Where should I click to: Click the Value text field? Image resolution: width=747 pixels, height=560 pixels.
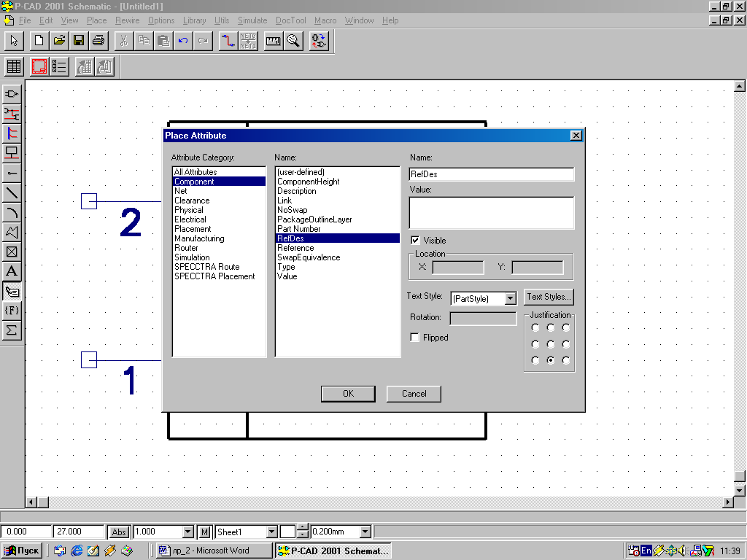[492, 213]
